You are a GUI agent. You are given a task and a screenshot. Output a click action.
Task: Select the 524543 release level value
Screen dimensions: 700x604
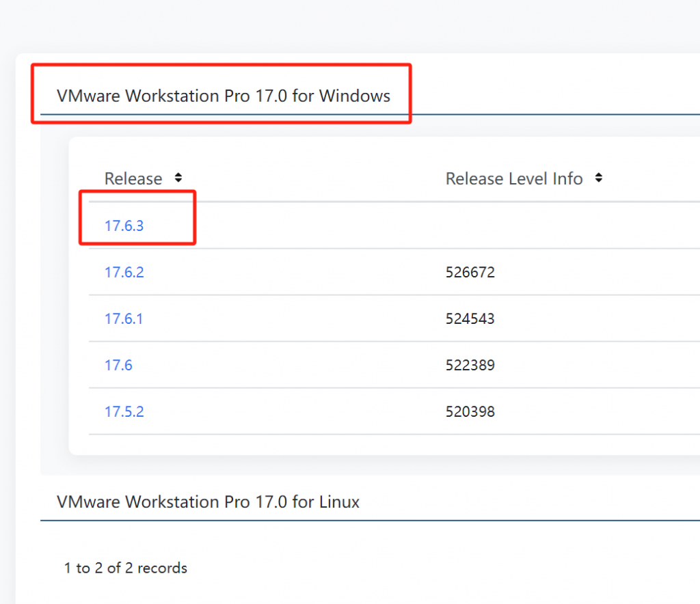coord(470,318)
